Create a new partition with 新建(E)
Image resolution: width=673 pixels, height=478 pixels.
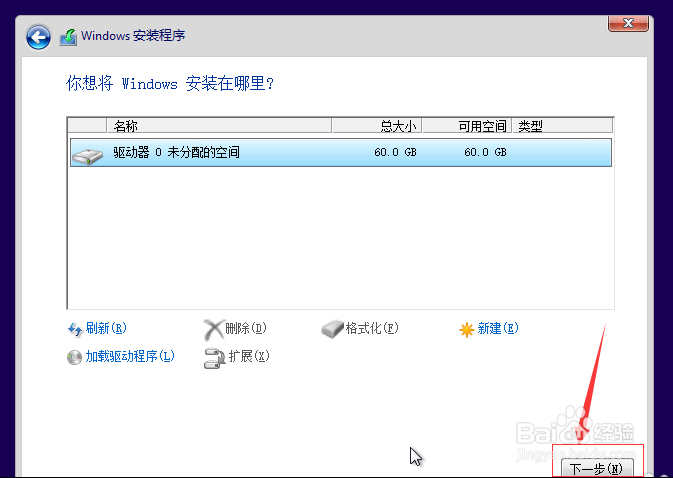click(x=498, y=328)
